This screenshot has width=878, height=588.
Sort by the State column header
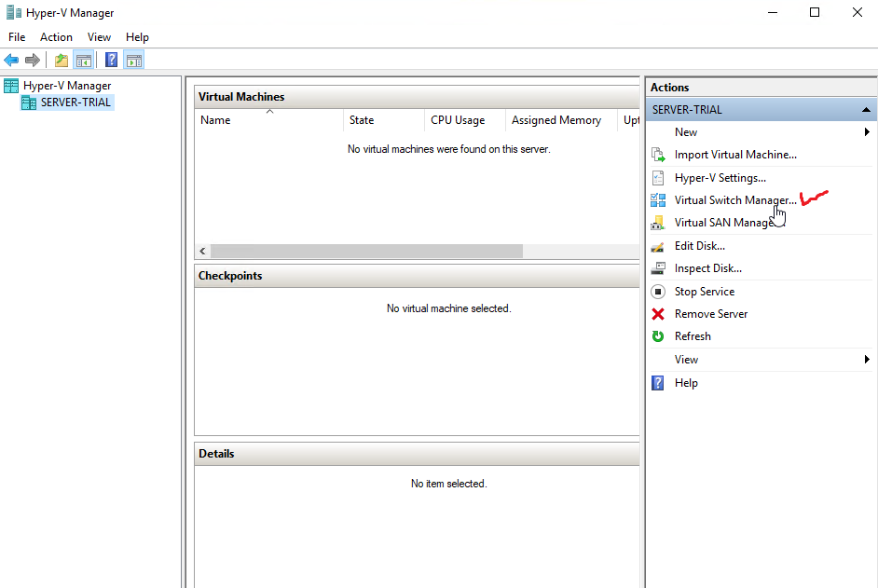[x=384, y=120]
